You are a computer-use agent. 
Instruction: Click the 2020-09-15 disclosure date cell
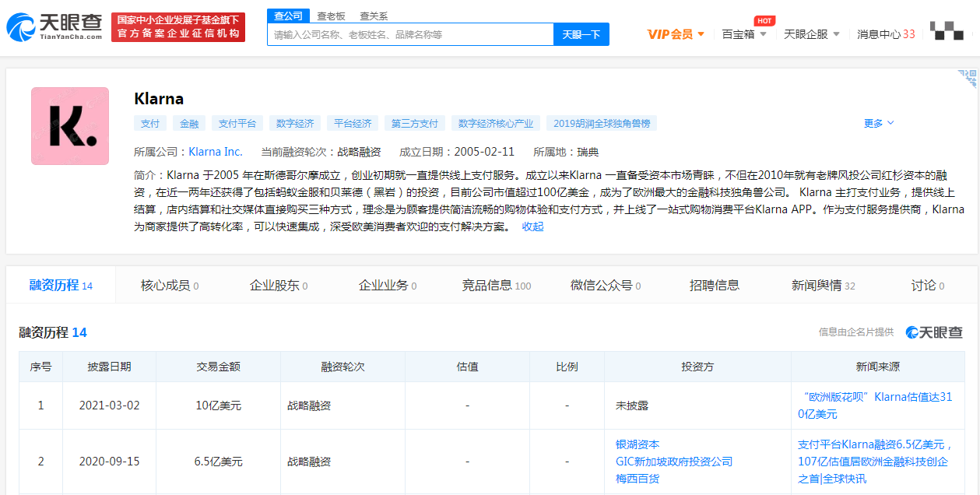[x=110, y=462]
